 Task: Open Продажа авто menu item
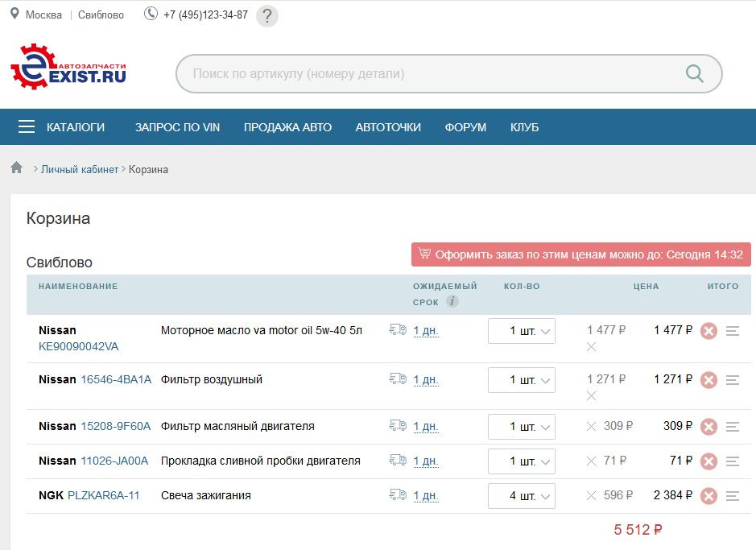288,127
